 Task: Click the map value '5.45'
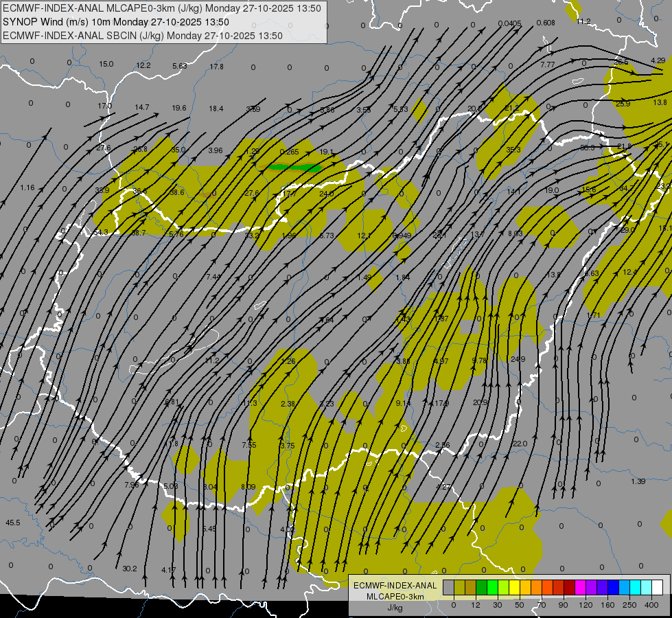point(209,529)
